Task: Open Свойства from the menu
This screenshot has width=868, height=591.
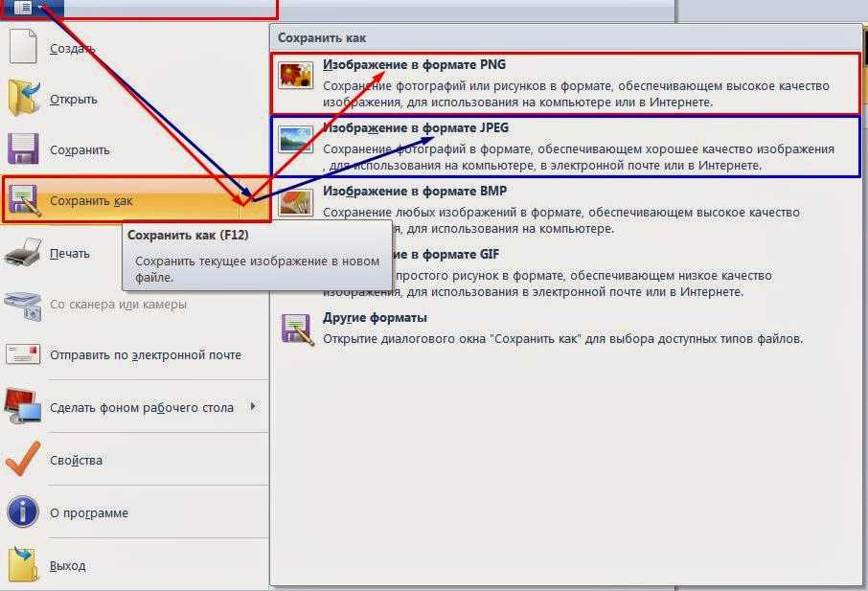Action: [135, 460]
